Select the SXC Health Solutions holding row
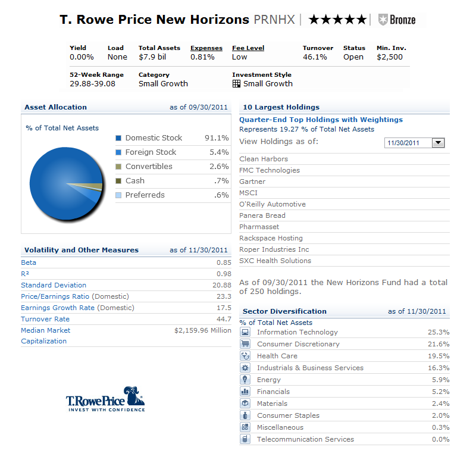The height and width of the screenshot is (469, 476). click(345, 261)
